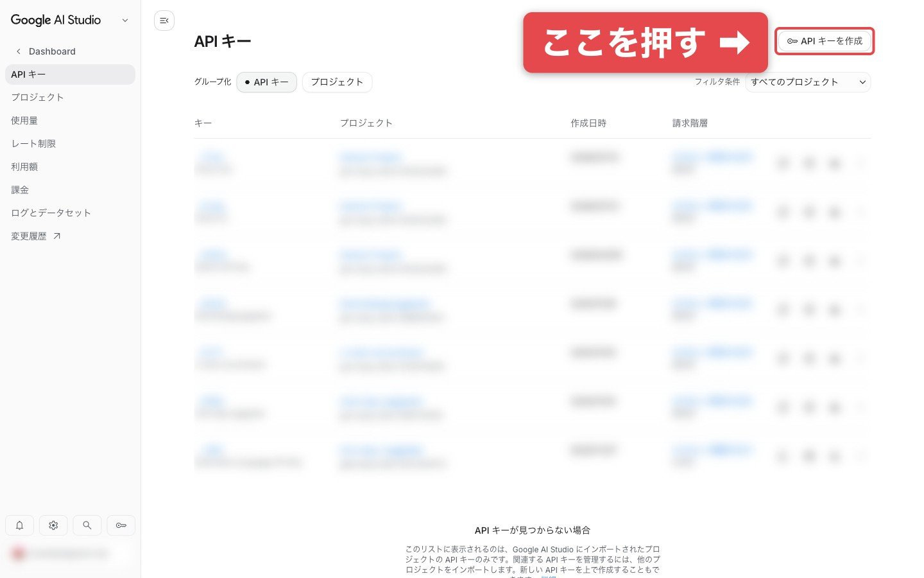Open the notifications bell in the sidebar
The width and height of the screenshot is (924, 578).
[x=19, y=525]
